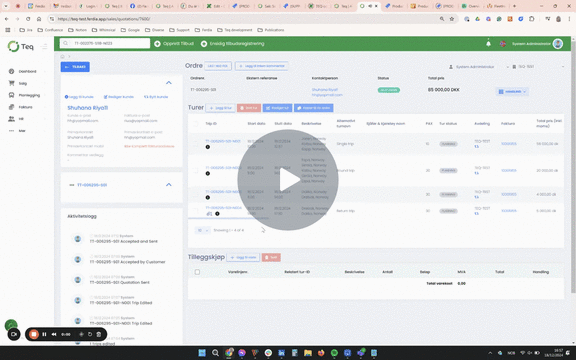Image resolution: width=576 pixels, height=360 pixels.
Task: Open the invoice link in the Return trip row
Action: (509, 211)
